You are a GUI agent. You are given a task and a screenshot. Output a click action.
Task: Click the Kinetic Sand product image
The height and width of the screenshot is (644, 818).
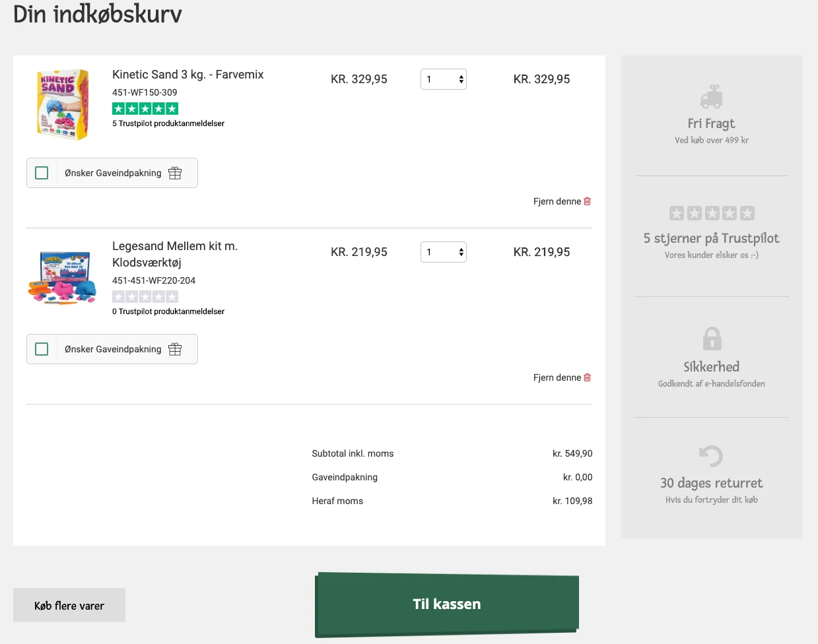pyautogui.click(x=63, y=104)
